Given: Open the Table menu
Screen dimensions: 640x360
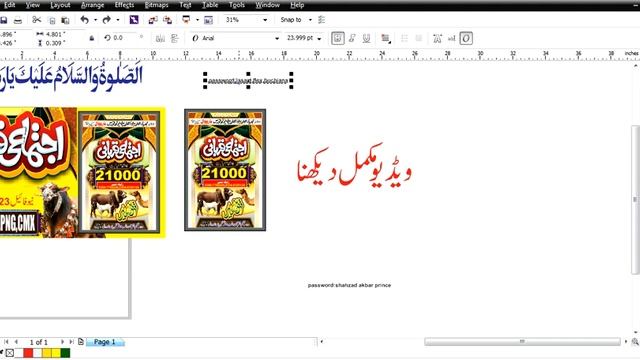Looking at the screenshot, I should [x=210, y=5].
